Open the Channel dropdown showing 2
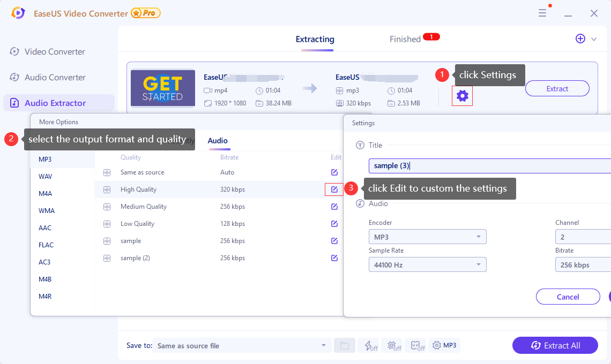 pyautogui.click(x=583, y=237)
